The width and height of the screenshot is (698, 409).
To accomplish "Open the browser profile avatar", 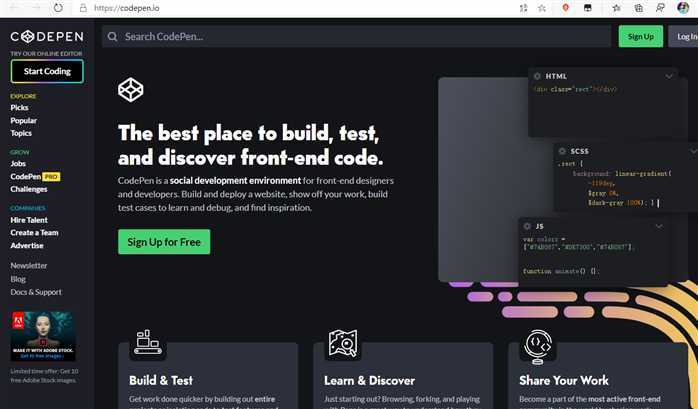I will pos(683,8).
